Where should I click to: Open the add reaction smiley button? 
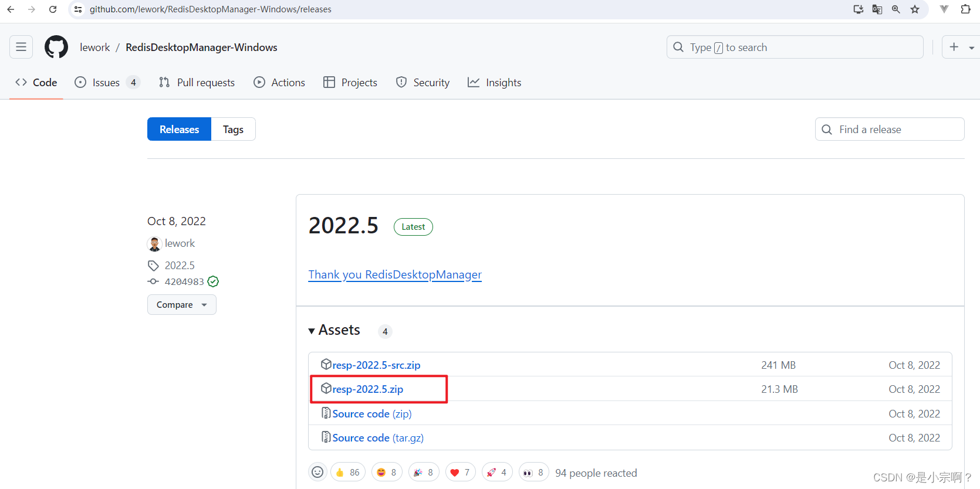click(317, 472)
